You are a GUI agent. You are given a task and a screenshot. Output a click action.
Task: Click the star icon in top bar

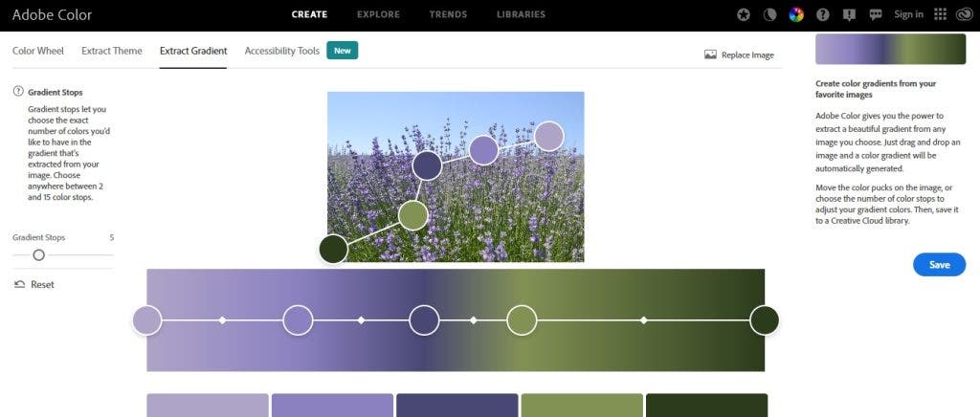click(x=743, y=14)
